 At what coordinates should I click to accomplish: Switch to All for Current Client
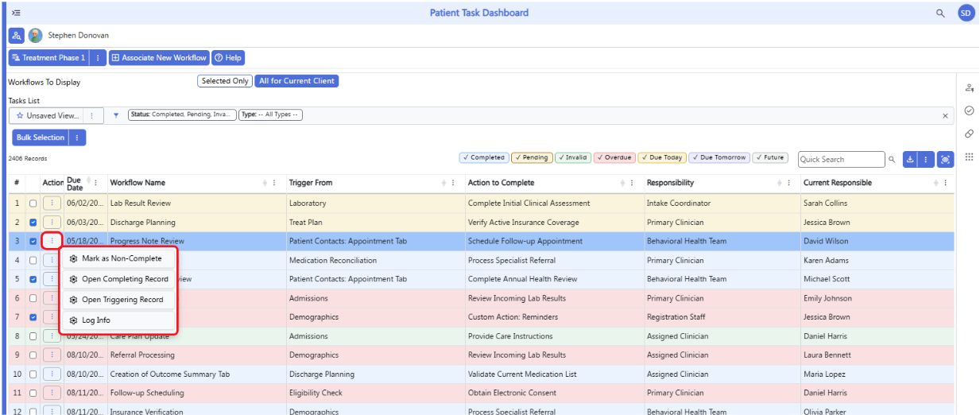tap(297, 81)
